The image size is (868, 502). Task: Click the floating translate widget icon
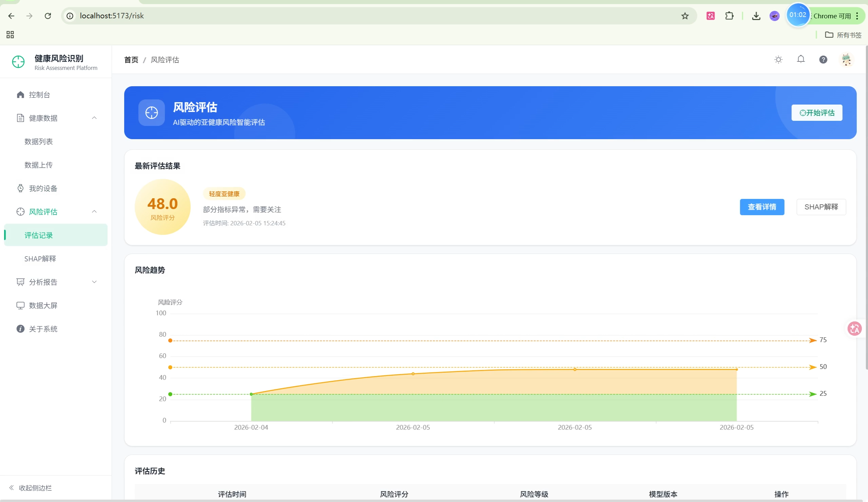[854, 329]
